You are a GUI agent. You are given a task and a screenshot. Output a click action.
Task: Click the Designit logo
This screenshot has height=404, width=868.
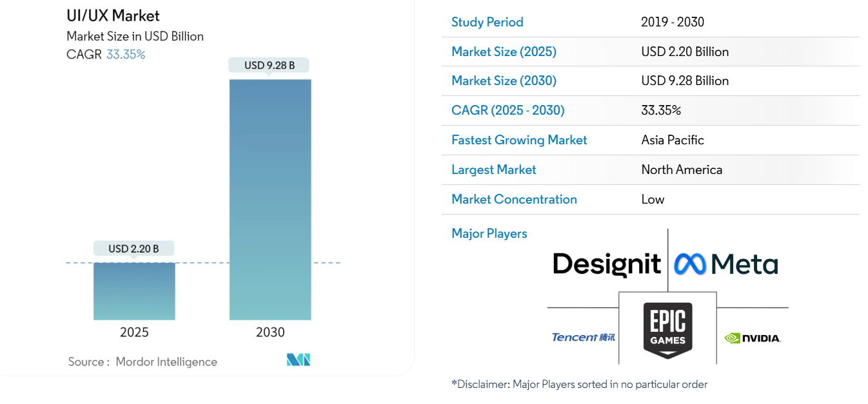point(607,264)
